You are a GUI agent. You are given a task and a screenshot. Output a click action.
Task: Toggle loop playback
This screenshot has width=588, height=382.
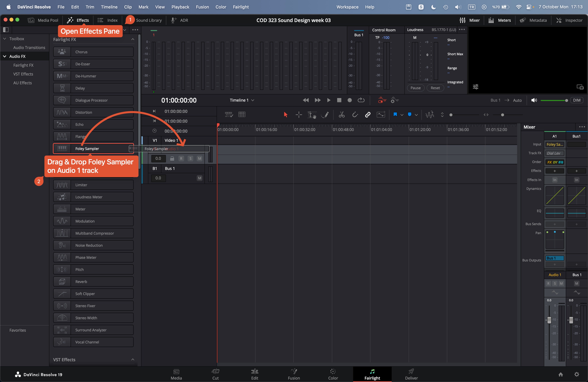point(361,100)
